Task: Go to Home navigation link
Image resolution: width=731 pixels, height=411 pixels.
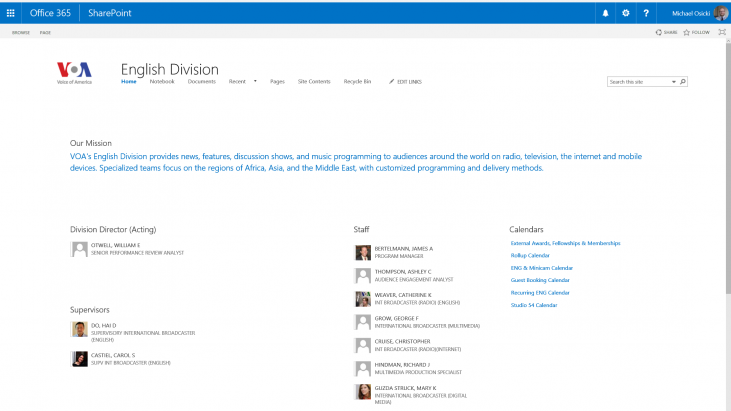Action: 129,82
